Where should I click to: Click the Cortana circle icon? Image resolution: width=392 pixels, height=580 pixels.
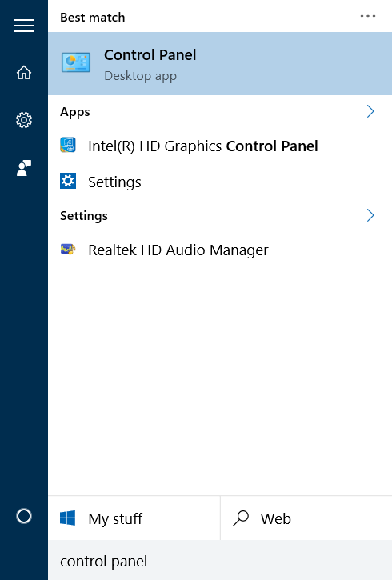click(24, 516)
